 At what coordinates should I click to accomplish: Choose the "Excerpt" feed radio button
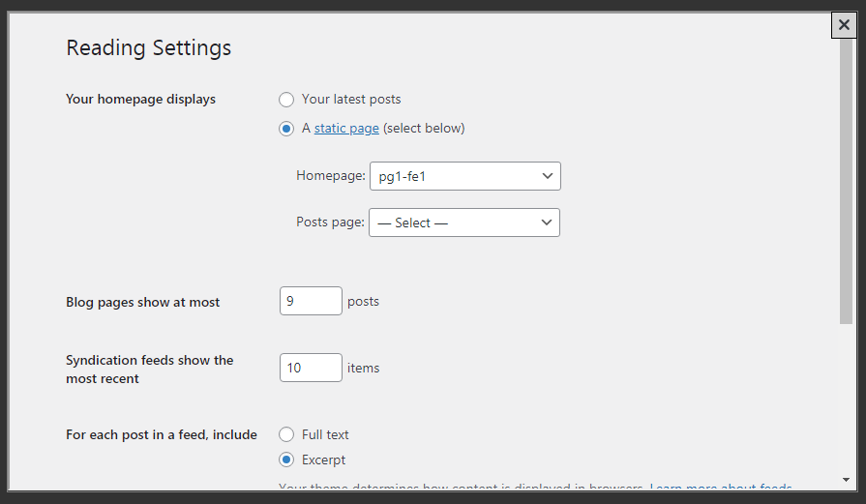click(x=286, y=460)
